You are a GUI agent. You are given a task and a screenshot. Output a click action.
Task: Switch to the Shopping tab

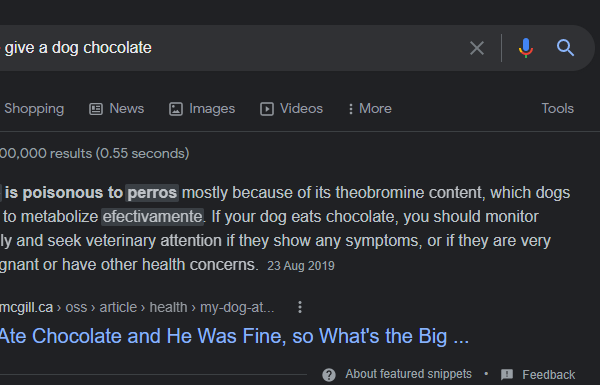pos(34,109)
